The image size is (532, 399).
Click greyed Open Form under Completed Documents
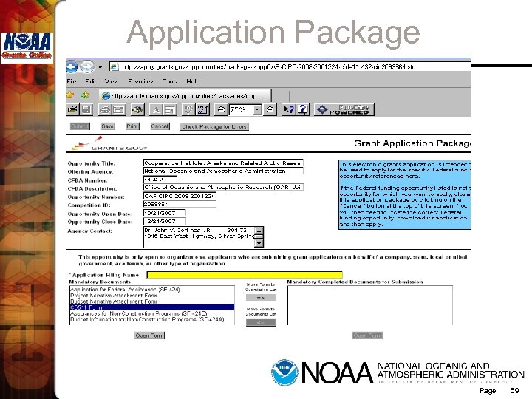pos(367,335)
